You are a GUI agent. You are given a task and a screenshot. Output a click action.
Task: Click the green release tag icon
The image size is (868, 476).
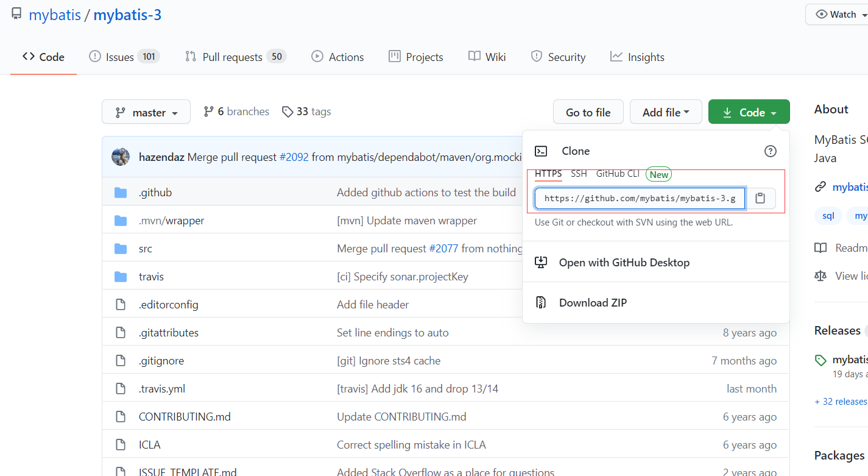(x=820, y=360)
